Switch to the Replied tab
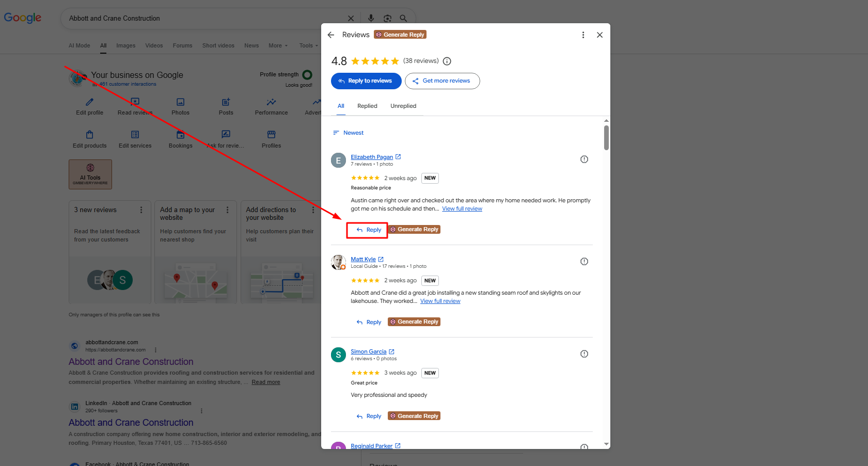 click(367, 106)
